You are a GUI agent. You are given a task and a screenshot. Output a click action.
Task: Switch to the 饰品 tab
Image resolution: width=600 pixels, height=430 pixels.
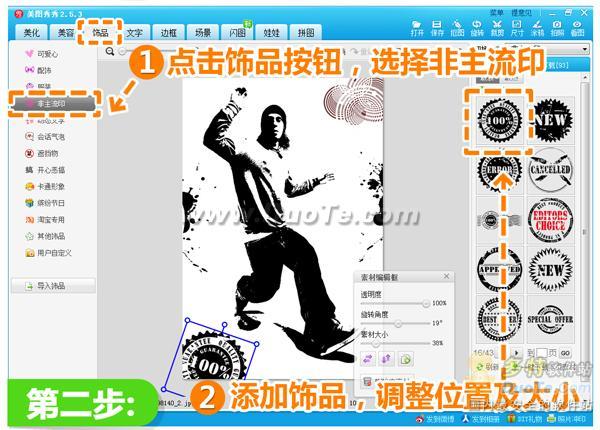click(x=100, y=33)
